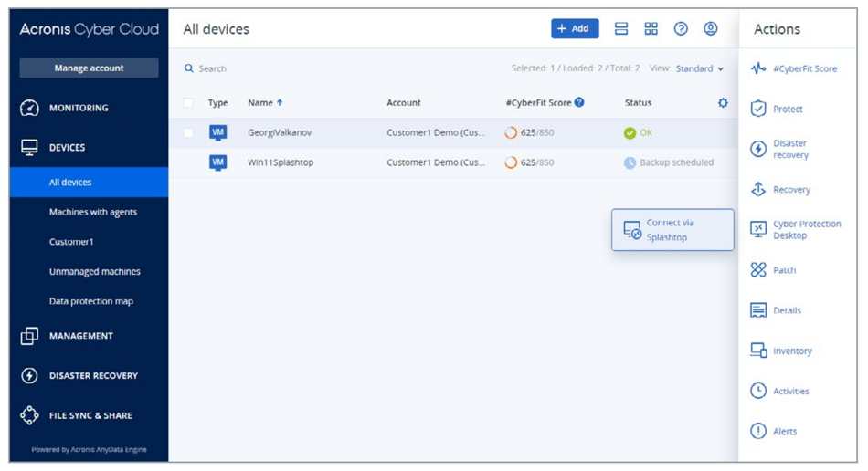Viewport: 868px width, 471px height.
Task: Select All devices in the sidebar
Action: [90, 183]
